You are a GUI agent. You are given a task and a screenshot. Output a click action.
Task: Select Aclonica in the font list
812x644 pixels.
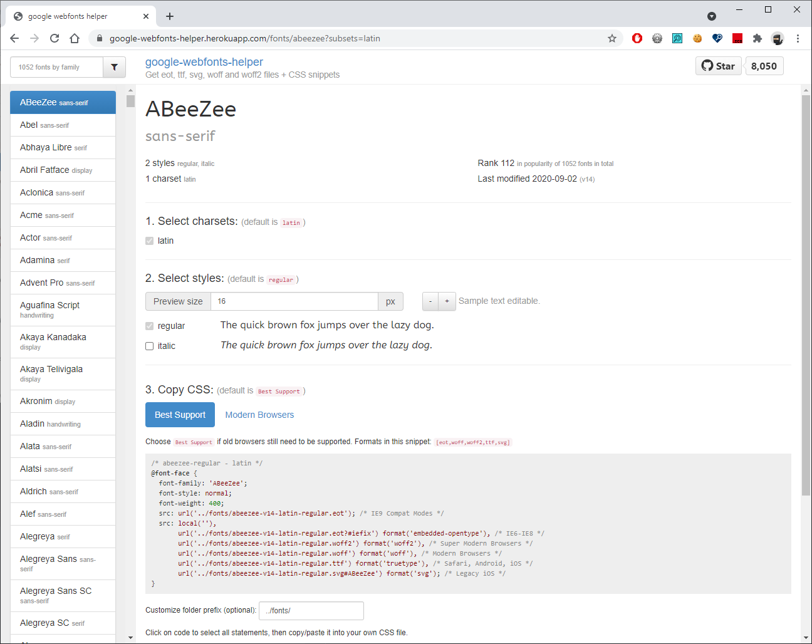pos(63,192)
